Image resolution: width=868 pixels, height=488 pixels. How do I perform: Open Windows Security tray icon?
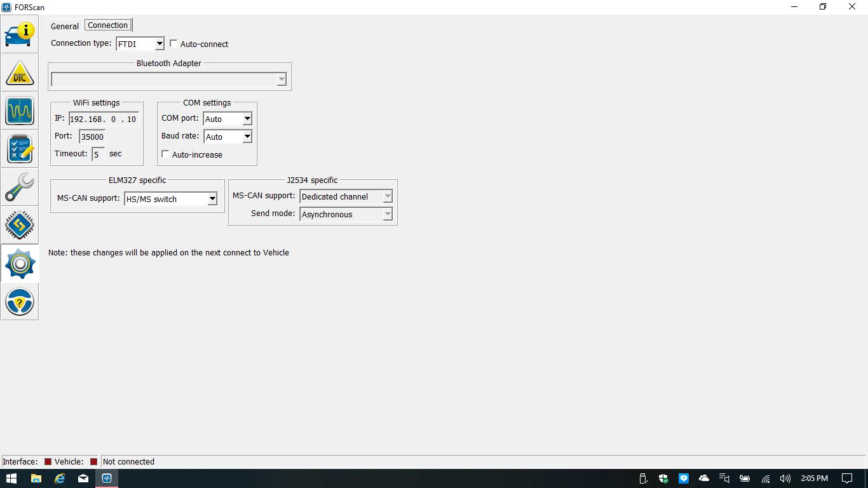[663, 478]
